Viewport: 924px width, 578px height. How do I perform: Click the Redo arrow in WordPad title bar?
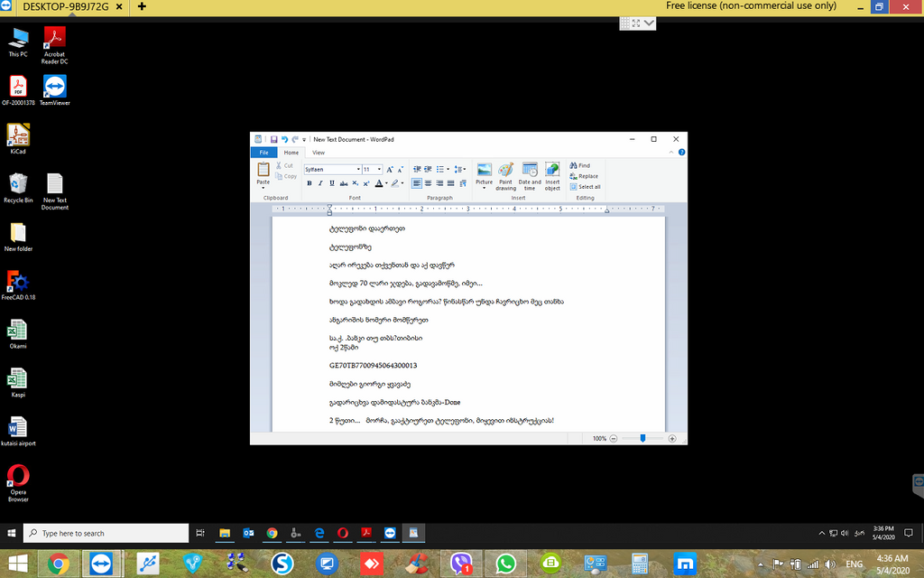click(x=295, y=140)
